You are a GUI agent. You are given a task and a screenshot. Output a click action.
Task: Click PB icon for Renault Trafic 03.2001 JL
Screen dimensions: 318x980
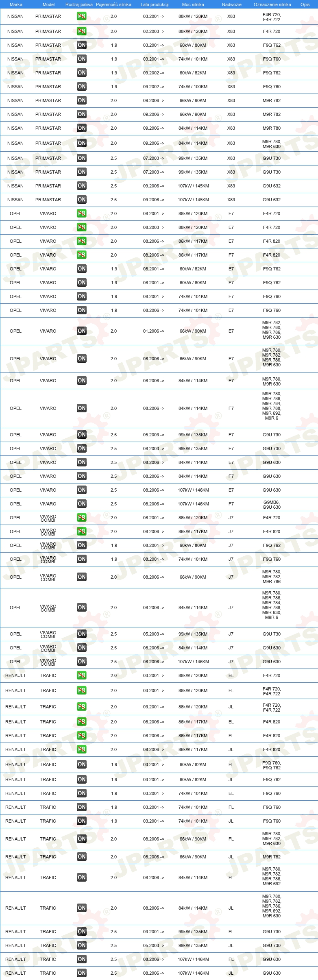(x=82, y=707)
